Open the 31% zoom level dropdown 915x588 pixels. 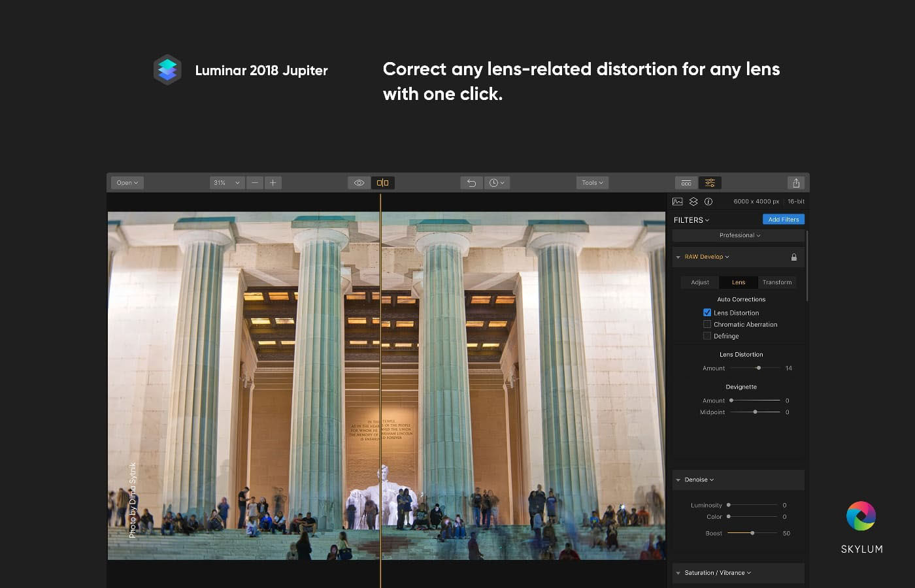(227, 183)
